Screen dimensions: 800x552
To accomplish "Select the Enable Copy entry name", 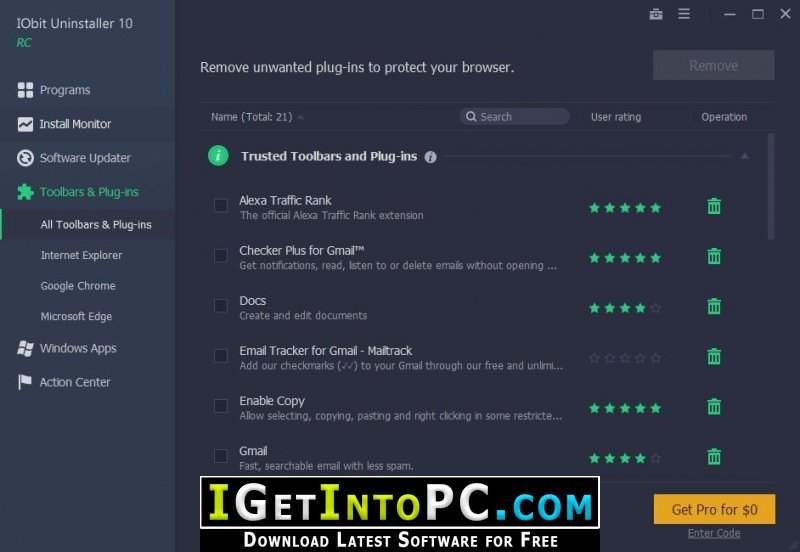I will click(272, 401).
